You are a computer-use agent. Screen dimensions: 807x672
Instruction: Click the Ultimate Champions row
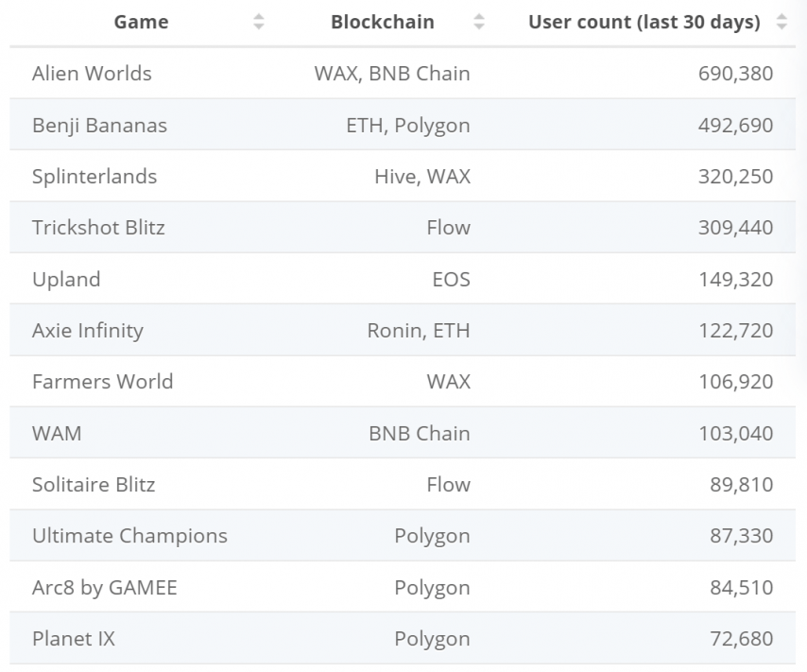[x=129, y=536]
